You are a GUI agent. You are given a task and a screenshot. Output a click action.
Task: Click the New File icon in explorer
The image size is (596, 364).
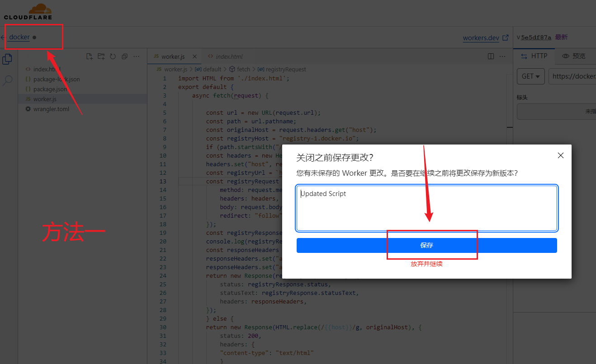(90, 56)
